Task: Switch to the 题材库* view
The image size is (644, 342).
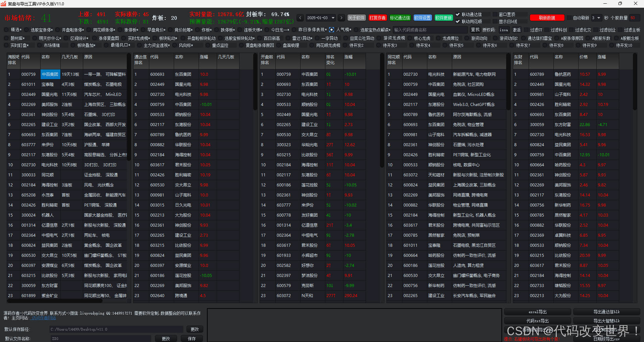Action: click(x=6, y=38)
